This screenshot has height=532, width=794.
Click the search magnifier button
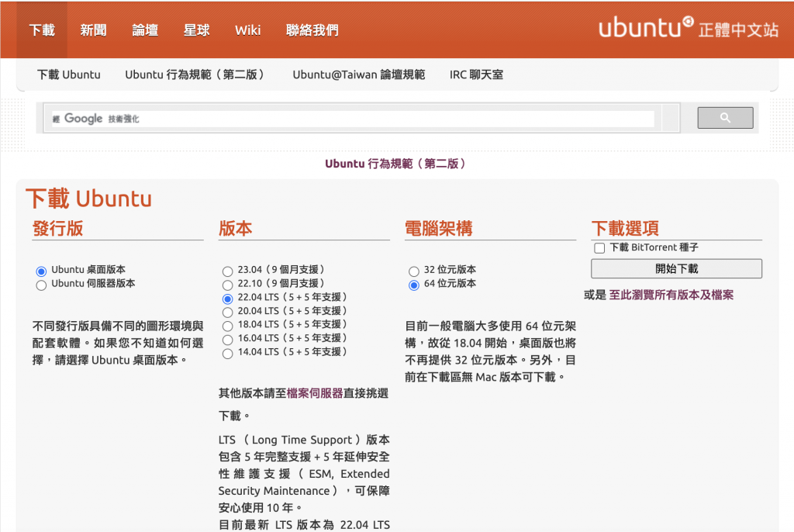click(725, 118)
